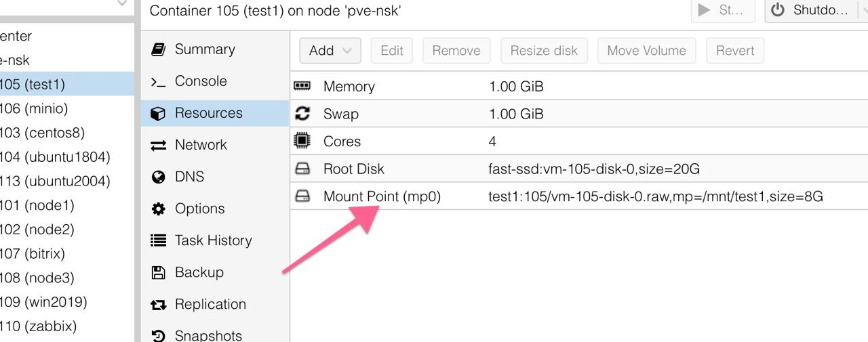
Task: Select the Mount Point (mp0) row
Action: click(579, 196)
